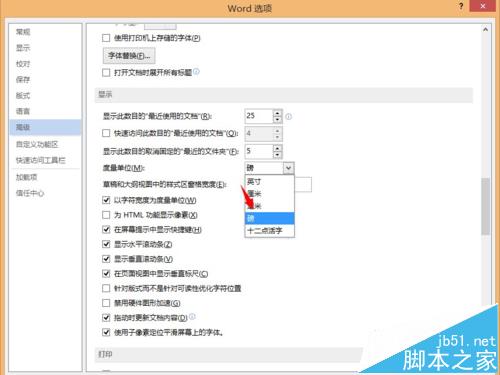
Task: Decrease the 25 recent documents value
Action: point(277,120)
